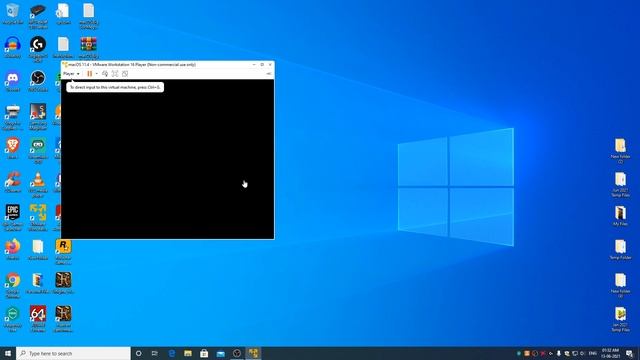Open the Mail app from the taskbar
This screenshot has height=360, width=640.
click(x=220, y=353)
